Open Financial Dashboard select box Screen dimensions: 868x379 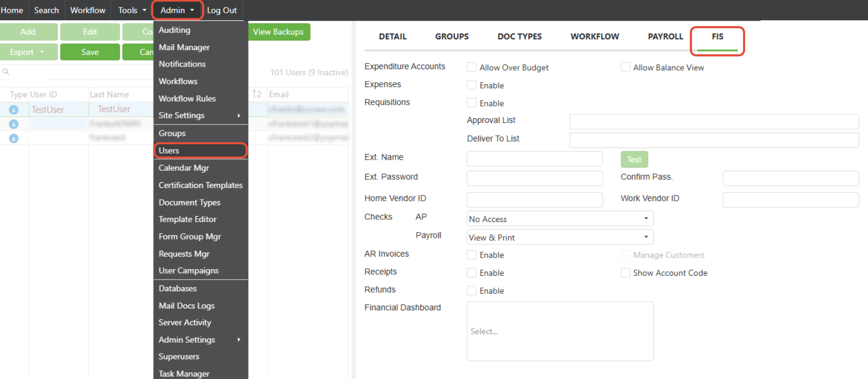[560, 331]
